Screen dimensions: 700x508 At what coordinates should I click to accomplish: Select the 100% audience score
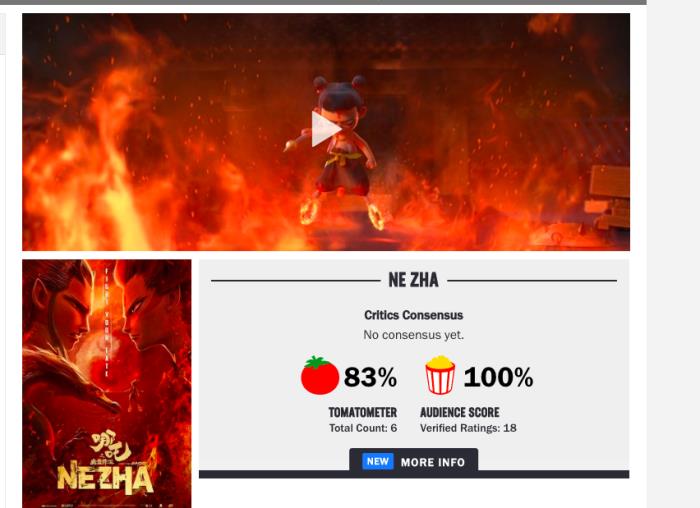pos(498,377)
